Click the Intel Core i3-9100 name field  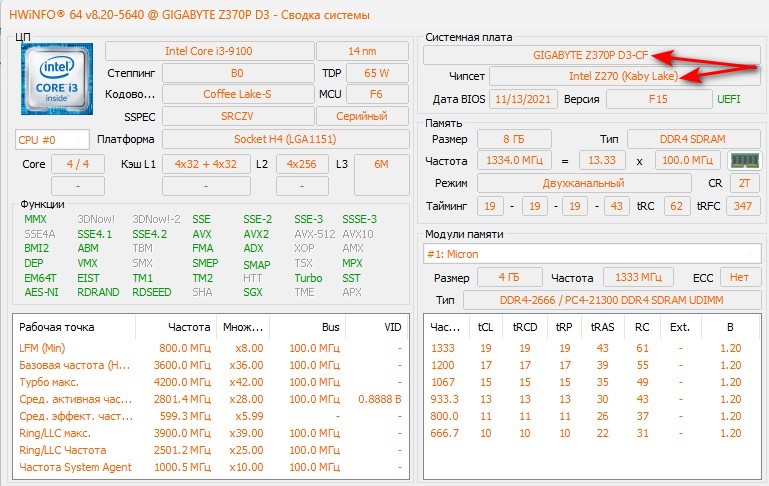pyautogui.click(x=209, y=51)
